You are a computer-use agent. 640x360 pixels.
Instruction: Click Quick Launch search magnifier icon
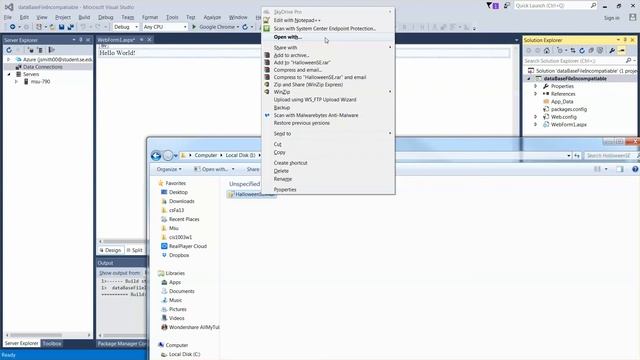coord(593,5)
